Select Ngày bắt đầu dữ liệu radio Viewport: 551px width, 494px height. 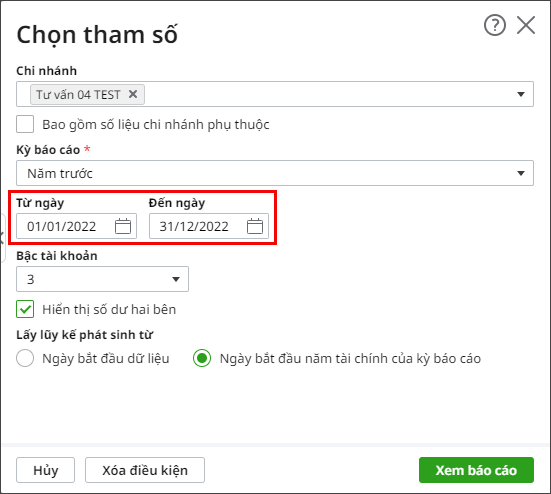pyautogui.click(x=25, y=358)
